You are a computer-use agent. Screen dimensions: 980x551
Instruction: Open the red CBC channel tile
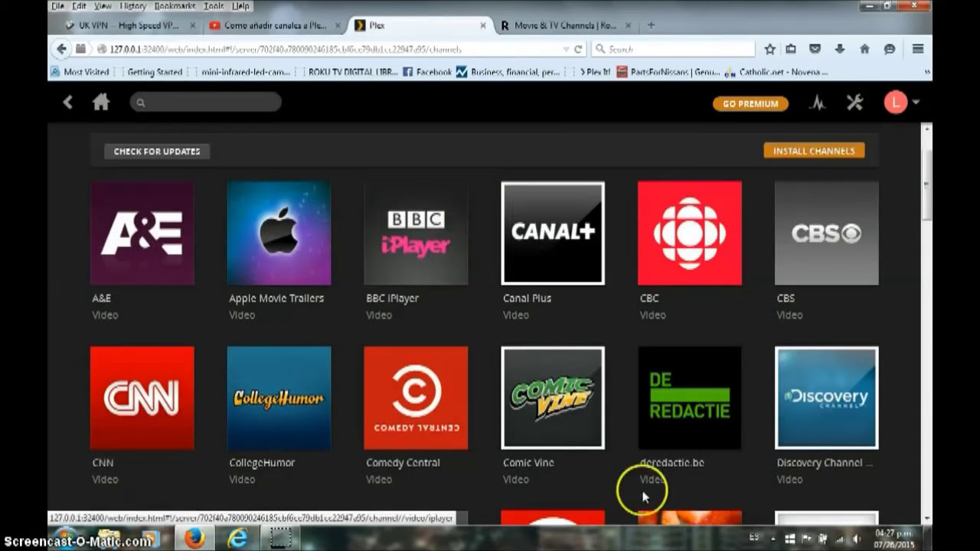pyautogui.click(x=690, y=233)
